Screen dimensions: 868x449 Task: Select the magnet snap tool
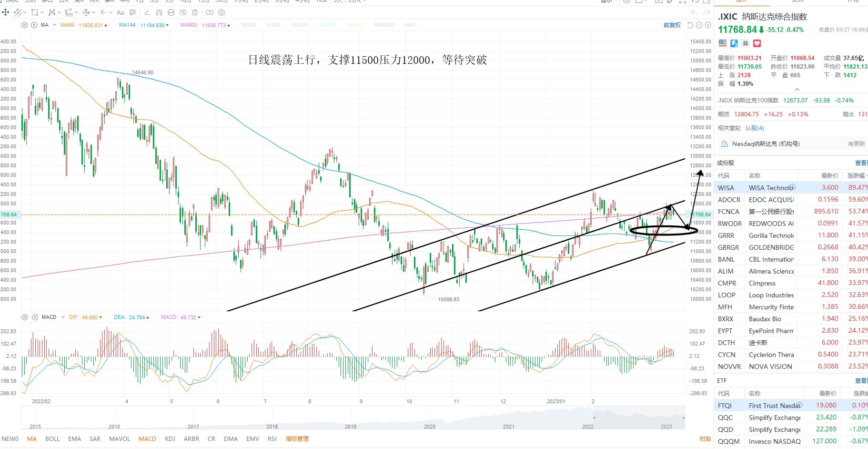[x=159, y=12]
